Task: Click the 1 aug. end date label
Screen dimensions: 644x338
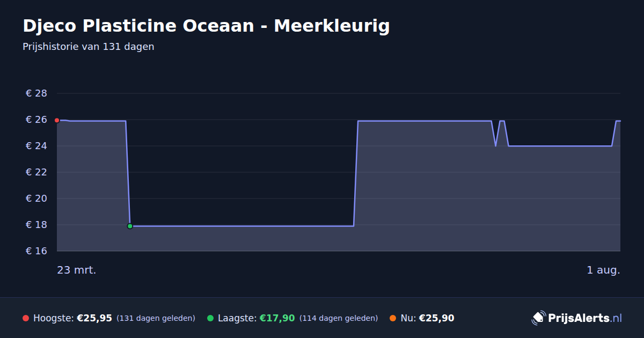Action: click(x=603, y=270)
